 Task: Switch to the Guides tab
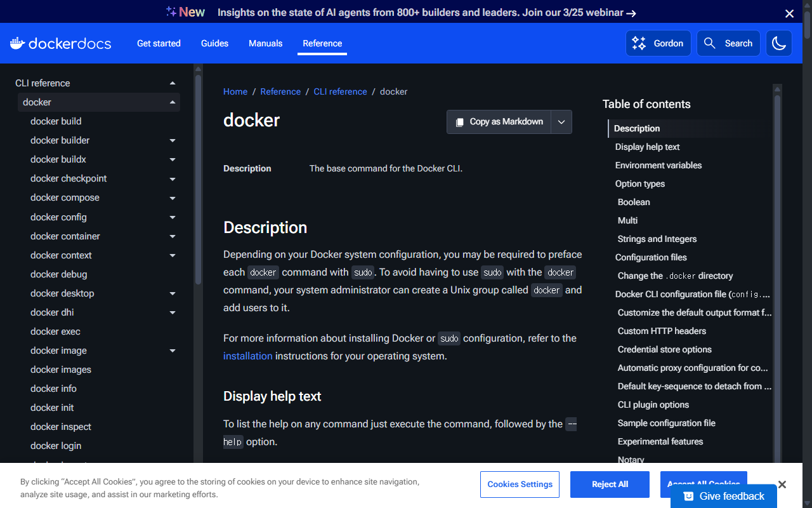(x=214, y=43)
